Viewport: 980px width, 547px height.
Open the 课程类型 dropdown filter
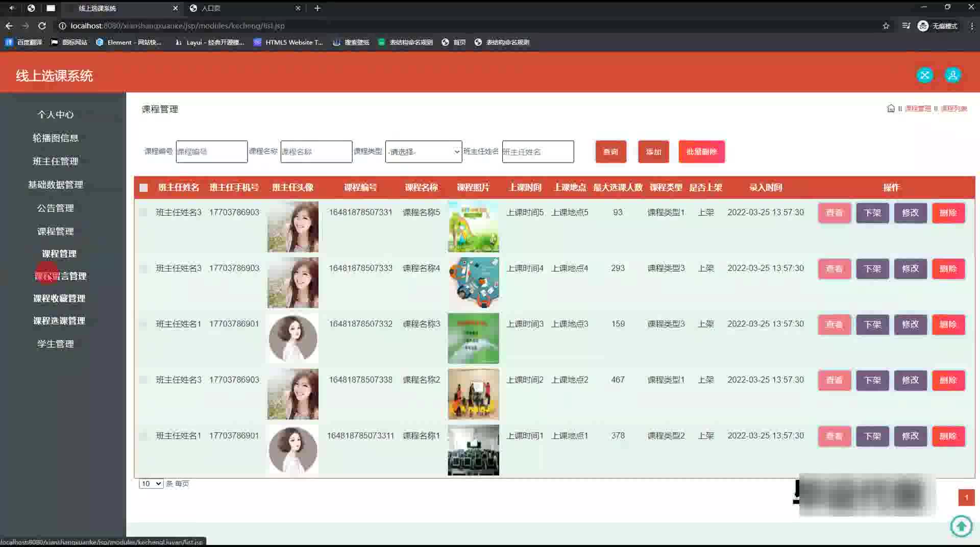tap(423, 152)
